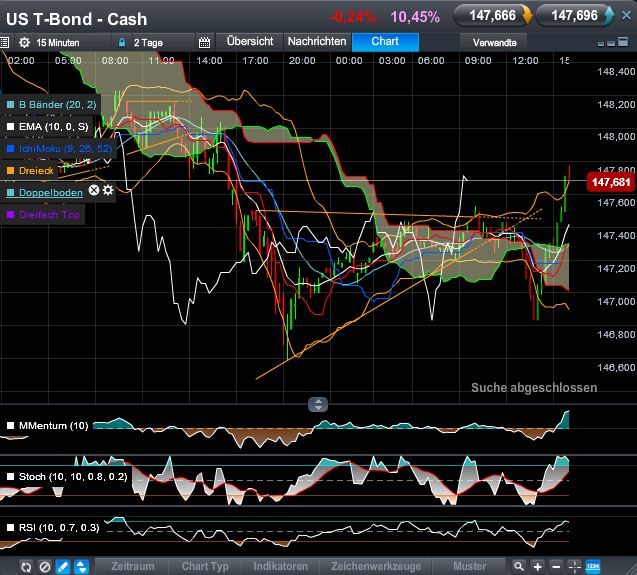Viewport: 637px width, 575px height.
Task: Click the 00:00 time axis label
Action: [x=349, y=61]
